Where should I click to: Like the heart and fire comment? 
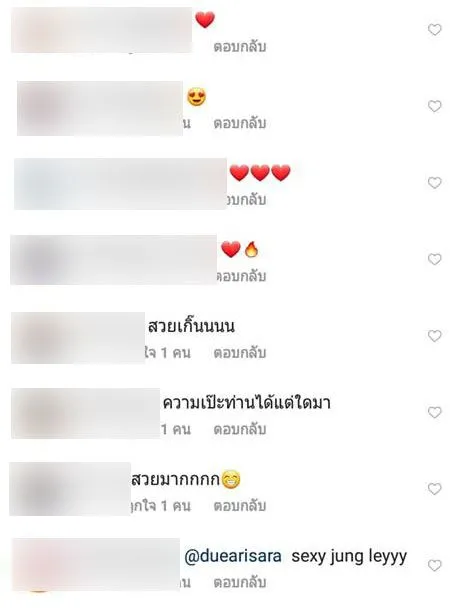coord(434,259)
